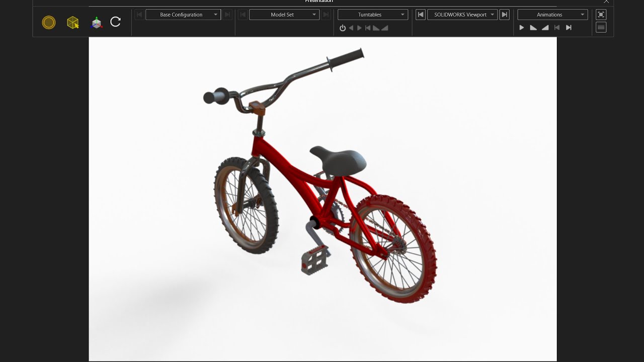Decrease animation speed ramp icon
This screenshot has height=362, width=644.
click(533, 28)
